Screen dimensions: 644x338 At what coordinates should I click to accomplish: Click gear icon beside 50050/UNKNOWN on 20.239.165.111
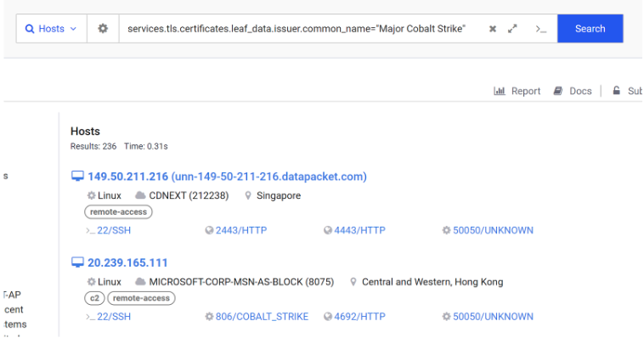[x=446, y=317]
